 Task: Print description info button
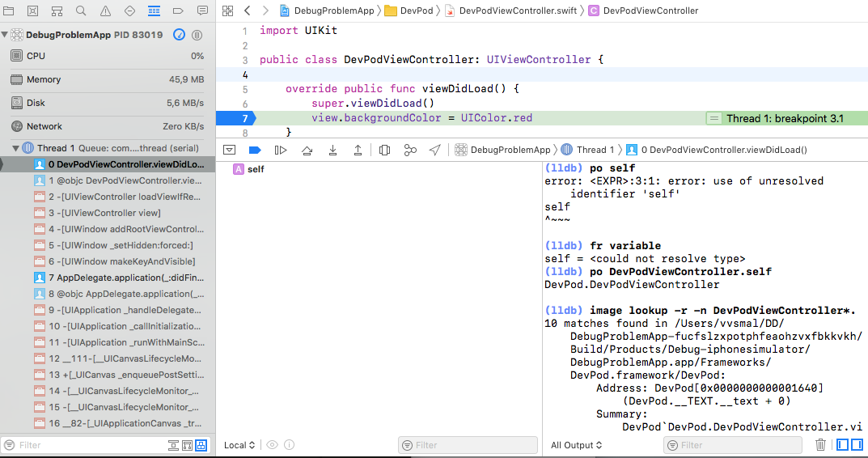pos(289,445)
